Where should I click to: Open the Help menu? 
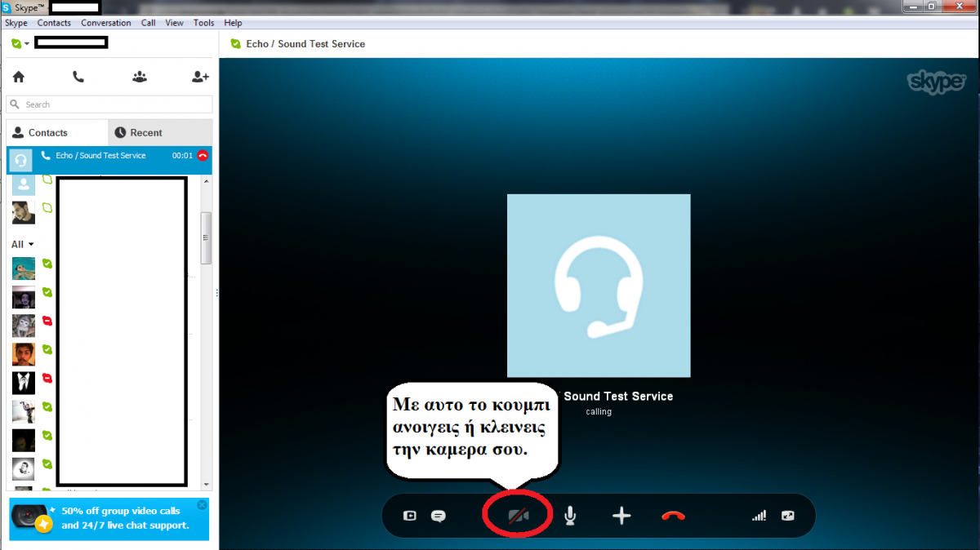pos(233,23)
